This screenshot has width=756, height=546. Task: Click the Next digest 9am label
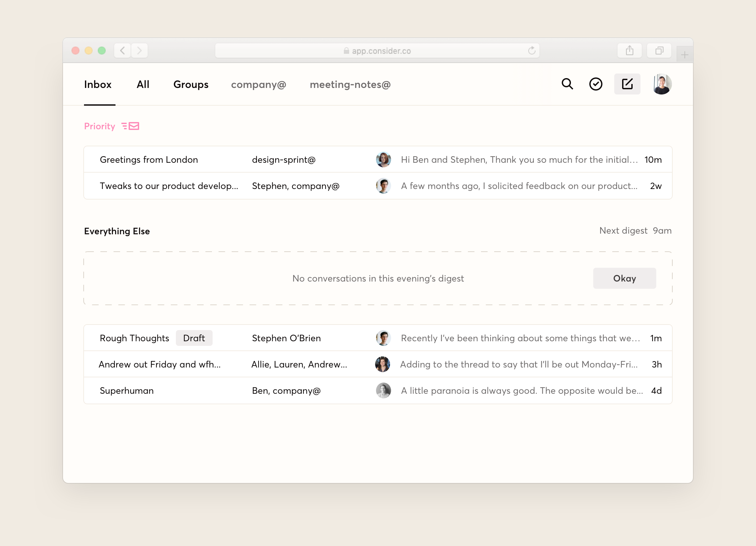pos(635,231)
